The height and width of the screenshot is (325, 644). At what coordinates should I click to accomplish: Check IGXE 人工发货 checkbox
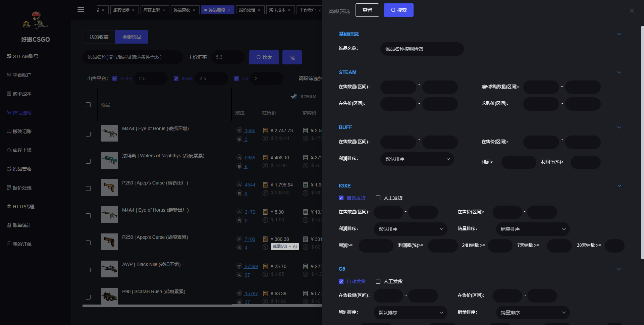pos(378,198)
